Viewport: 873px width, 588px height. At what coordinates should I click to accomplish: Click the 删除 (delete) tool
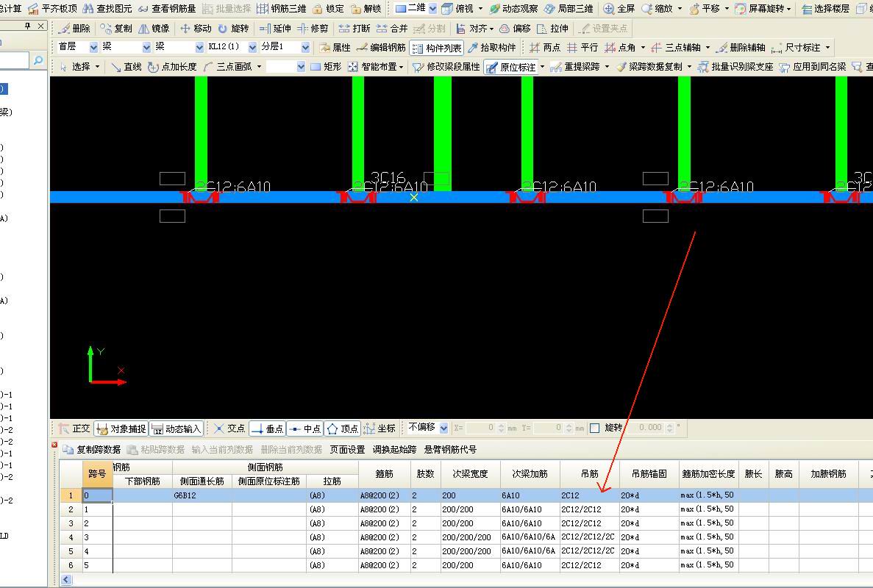76,29
